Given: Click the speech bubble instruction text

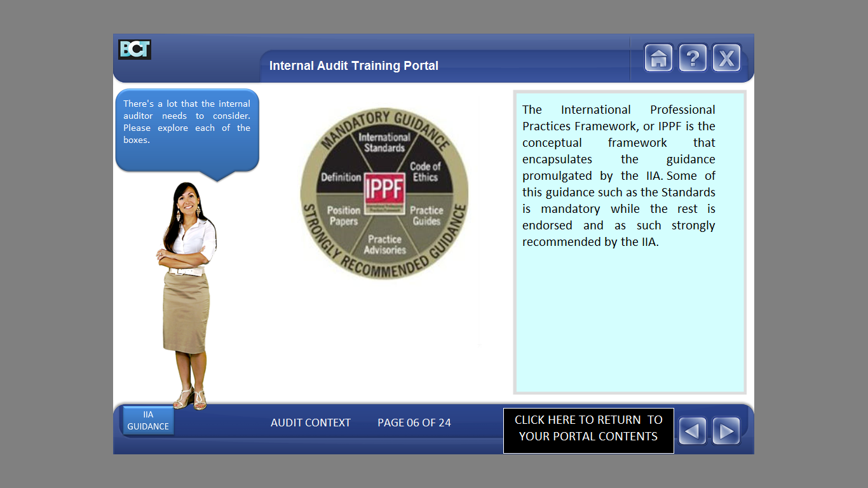Looking at the screenshot, I should coord(187,121).
